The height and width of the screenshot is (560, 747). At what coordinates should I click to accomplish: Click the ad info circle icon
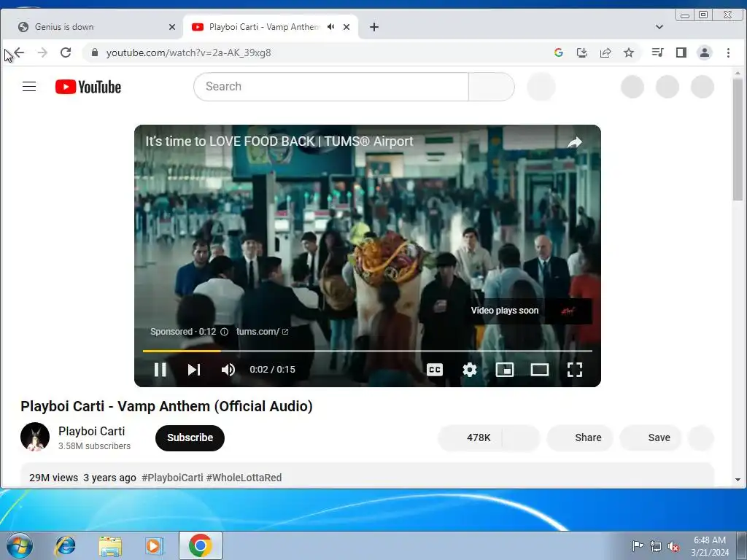pos(225,332)
